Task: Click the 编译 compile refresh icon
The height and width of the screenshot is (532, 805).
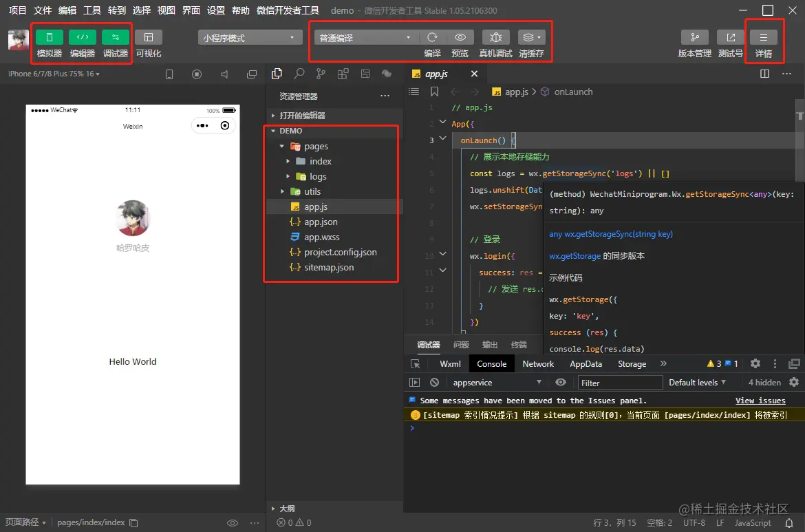Action: [432, 37]
